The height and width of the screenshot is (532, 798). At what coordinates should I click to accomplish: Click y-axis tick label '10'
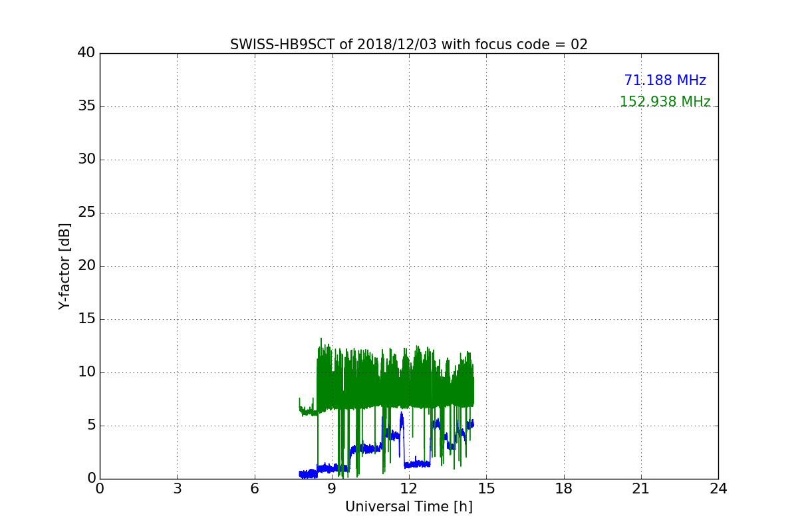(86, 372)
